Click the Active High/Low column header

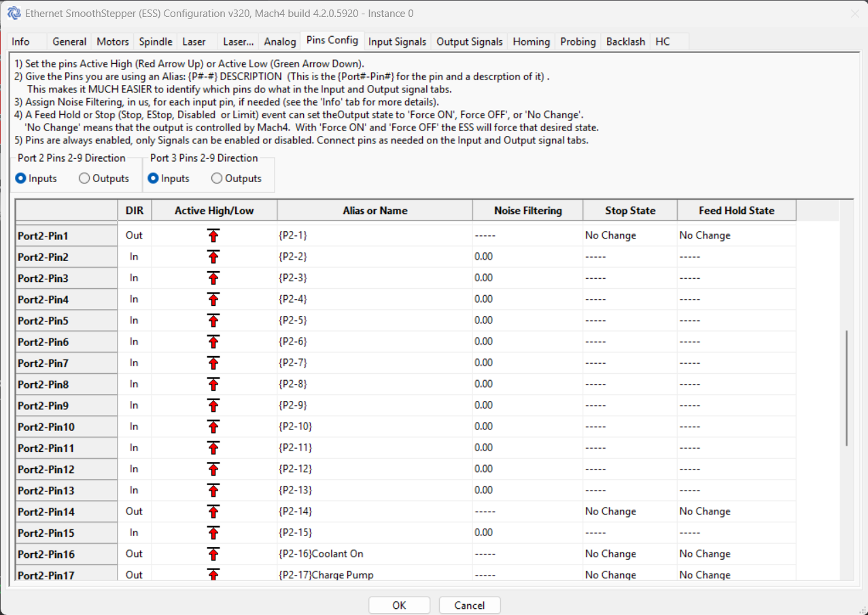pyautogui.click(x=214, y=211)
